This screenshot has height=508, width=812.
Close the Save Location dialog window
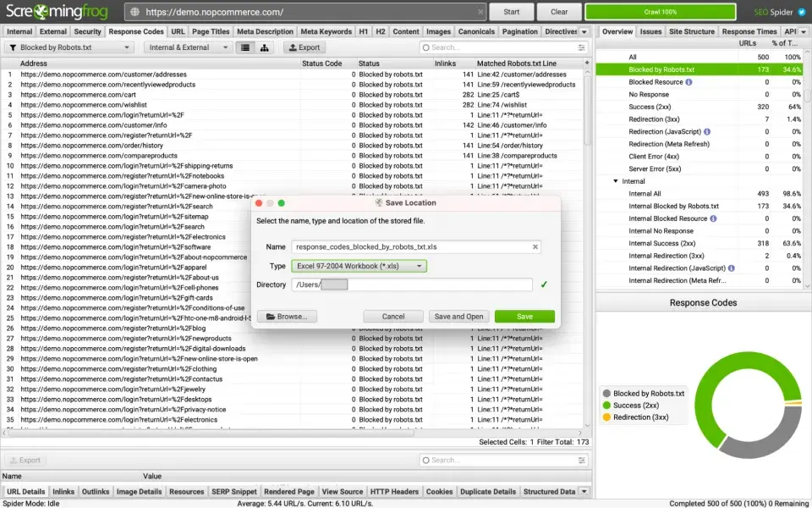point(259,203)
